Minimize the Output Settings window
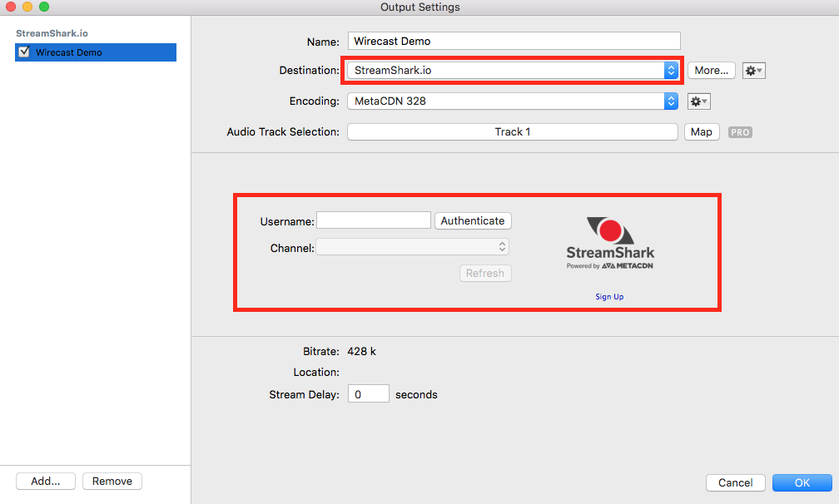This screenshot has width=839, height=504. (x=27, y=7)
